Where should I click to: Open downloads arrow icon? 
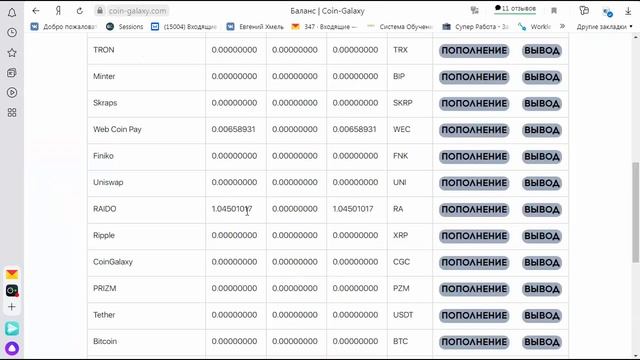(628, 11)
